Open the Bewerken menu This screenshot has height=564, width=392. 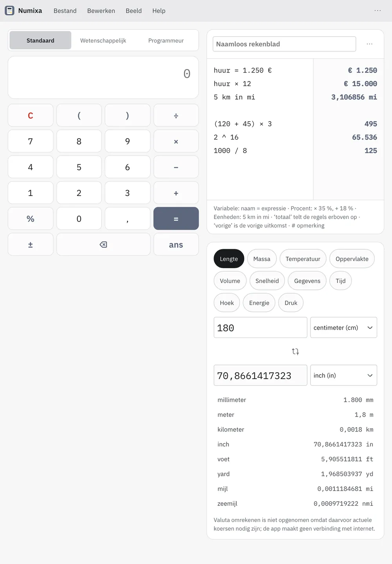pos(101,11)
